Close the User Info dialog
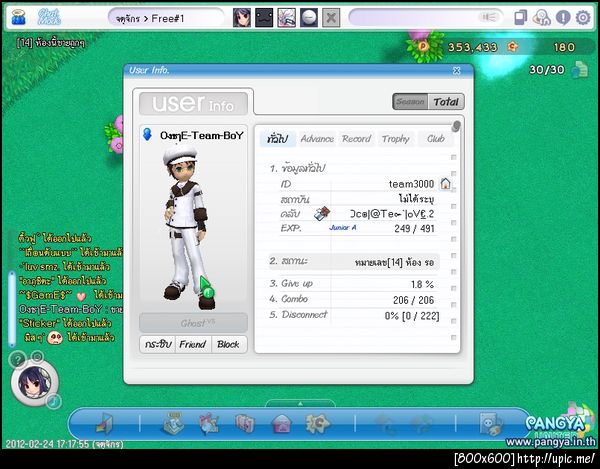Viewport: 600px width, 469px height. click(x=457, y=70)
